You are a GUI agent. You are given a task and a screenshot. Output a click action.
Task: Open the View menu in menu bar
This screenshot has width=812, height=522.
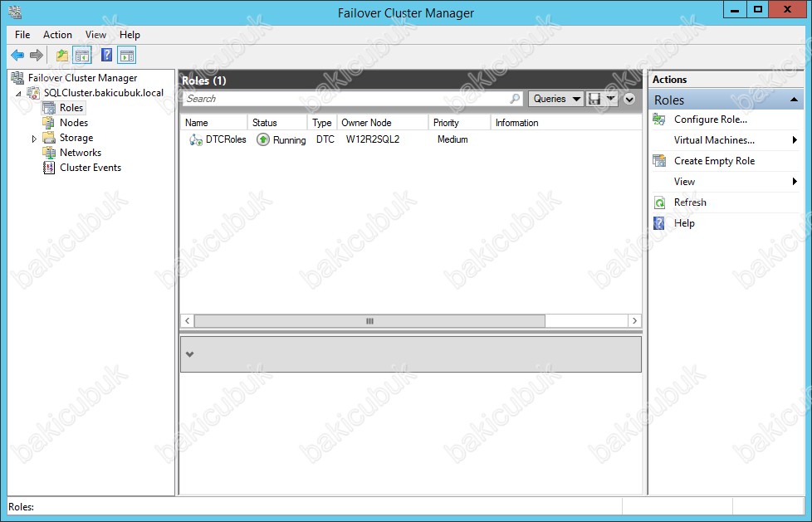click(95, 35)
